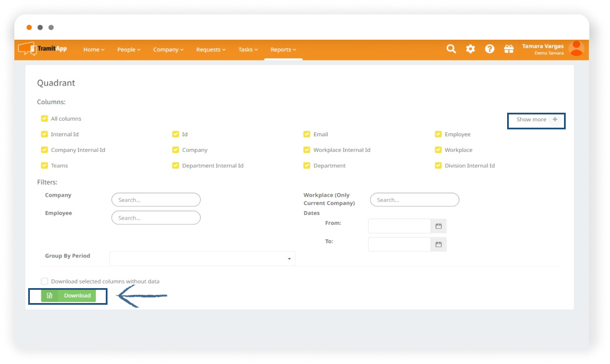The height and width of the screenshot is (364, 610).
Task: Click the Employee search field
Action: (156, 217)
